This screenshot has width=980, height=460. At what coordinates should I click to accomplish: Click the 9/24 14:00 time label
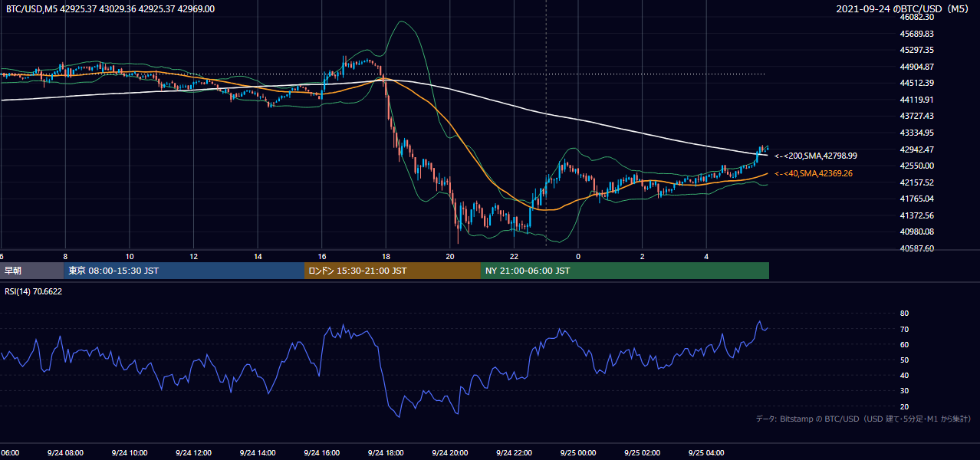coord(257,453)
